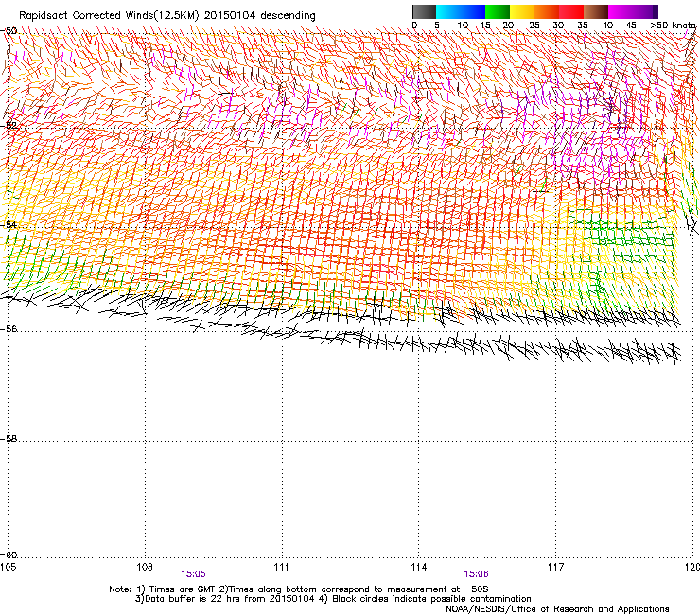This screenshot has width=700, height=615.
Task: Click the date '20150104 descending' in the title
Action: [260, 16]
